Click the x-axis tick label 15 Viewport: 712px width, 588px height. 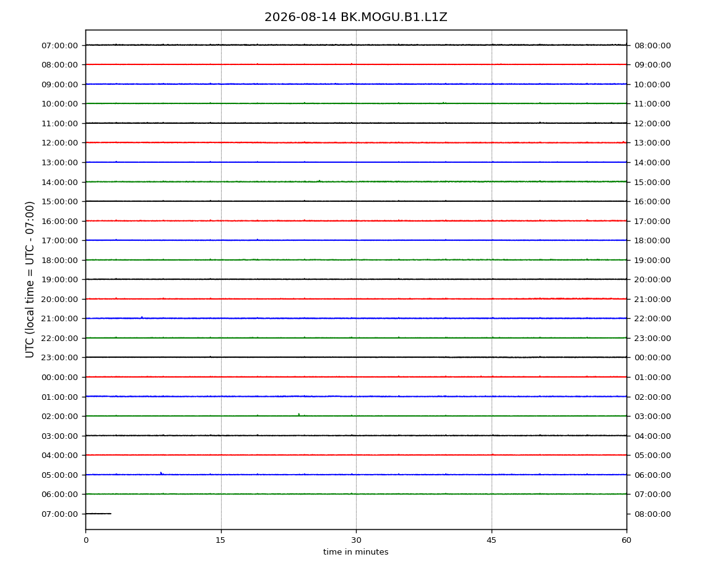tap(220, 540)
